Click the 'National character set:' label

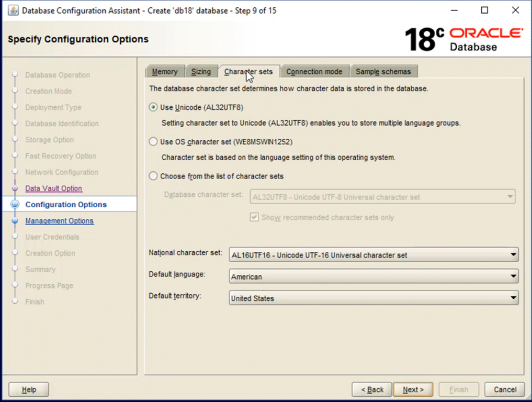tap(185, 253)
